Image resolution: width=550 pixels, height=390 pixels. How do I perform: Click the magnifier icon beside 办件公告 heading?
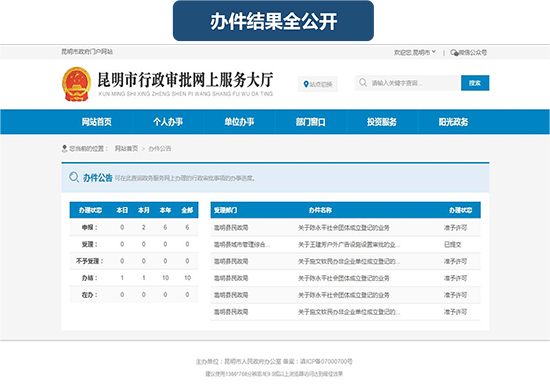coord(74,177)
